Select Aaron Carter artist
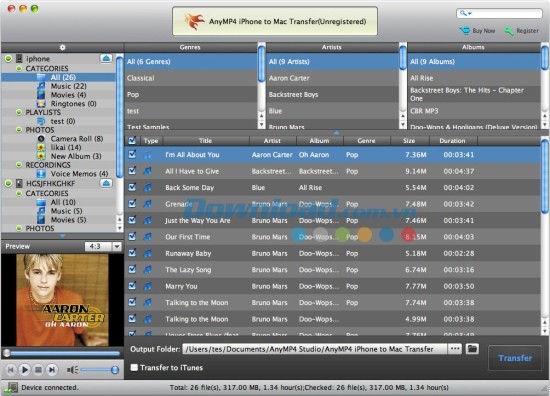The image size is (550, 396). (332, 78)
